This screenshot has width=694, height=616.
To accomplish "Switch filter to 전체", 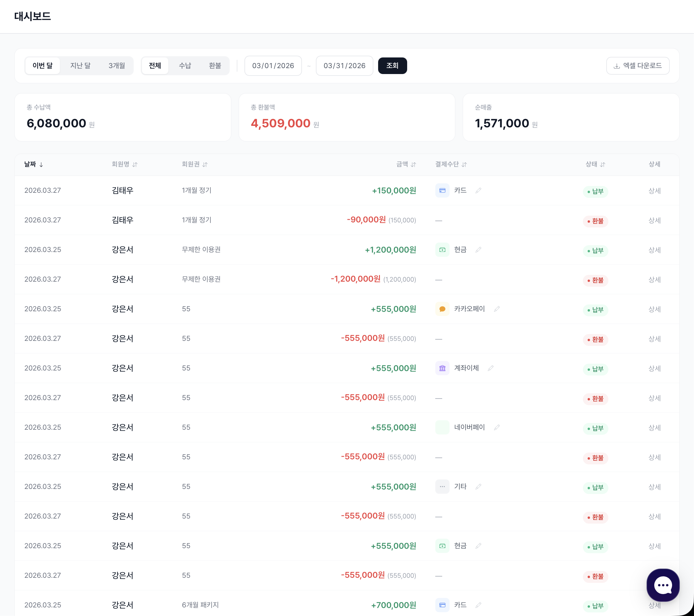I will [x=155, y=65].
